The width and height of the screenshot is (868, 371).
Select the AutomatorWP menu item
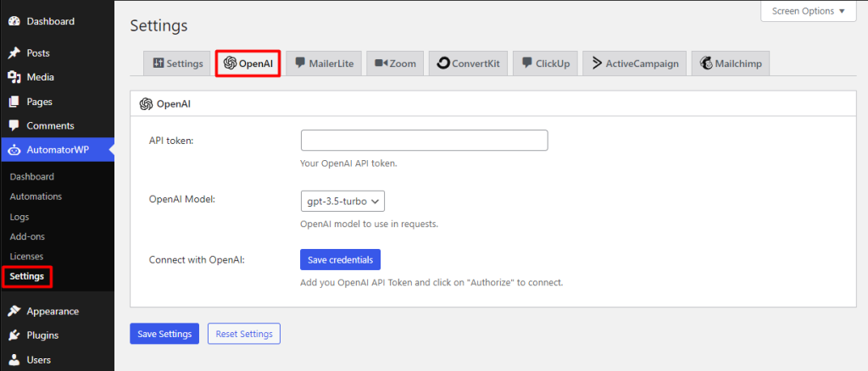pyautogui.click(x=57, y=150)
